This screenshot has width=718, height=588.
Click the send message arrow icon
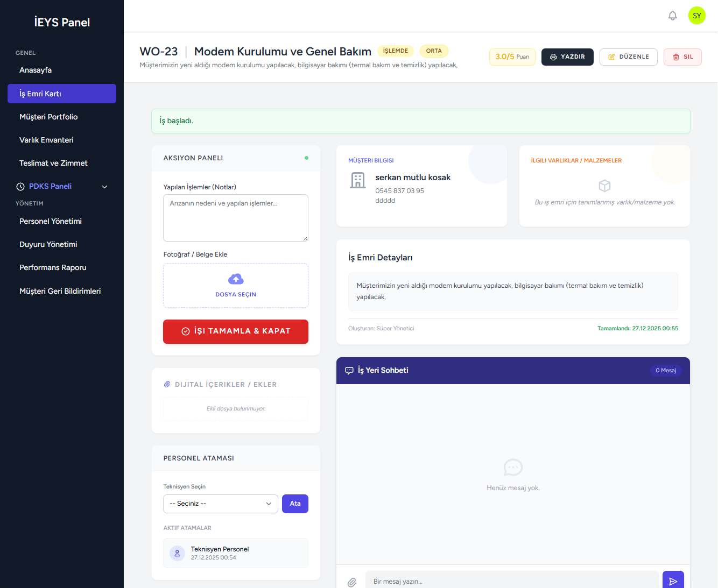[x=673, y=581]
